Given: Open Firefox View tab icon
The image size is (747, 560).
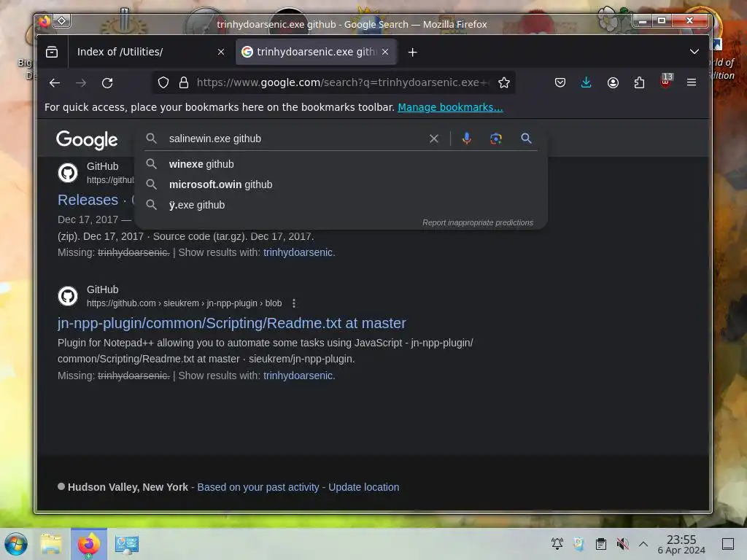Looking at the screenshot, I should [52, 52].
